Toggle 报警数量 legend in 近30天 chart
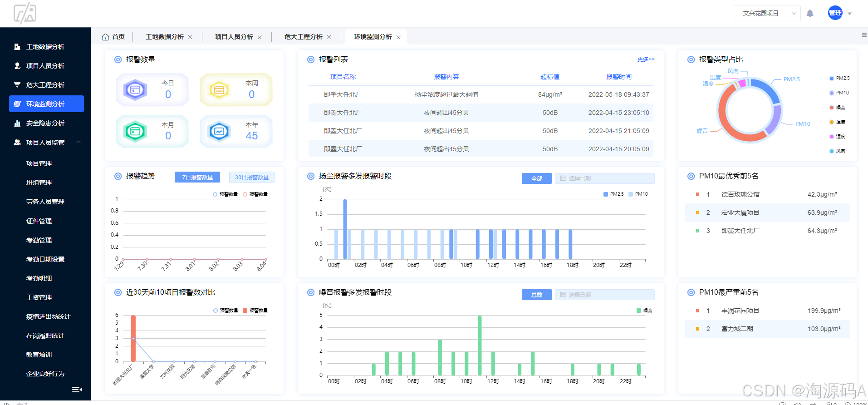 [x=255, y=311]
